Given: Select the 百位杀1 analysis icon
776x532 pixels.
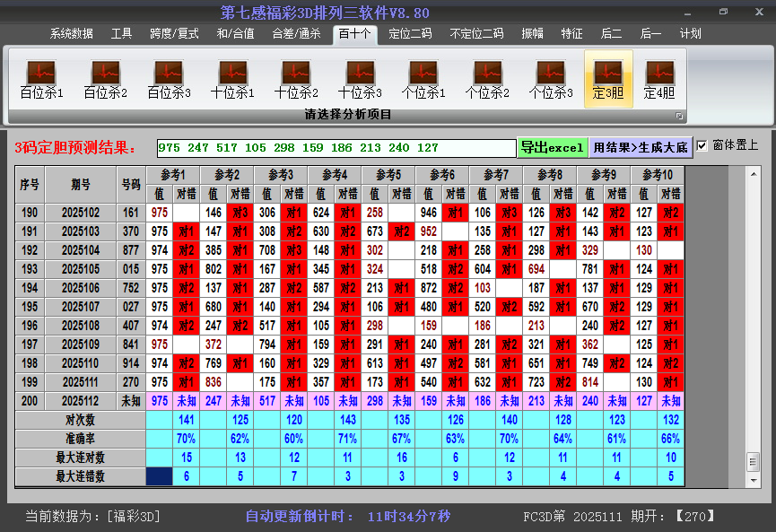Looking at the screenshot, I should (41, 80).
